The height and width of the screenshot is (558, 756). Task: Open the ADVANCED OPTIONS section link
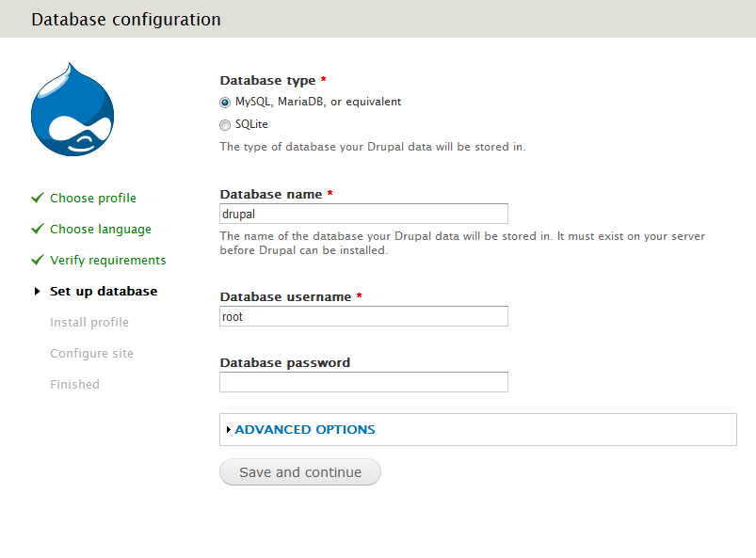pos(305,430)
